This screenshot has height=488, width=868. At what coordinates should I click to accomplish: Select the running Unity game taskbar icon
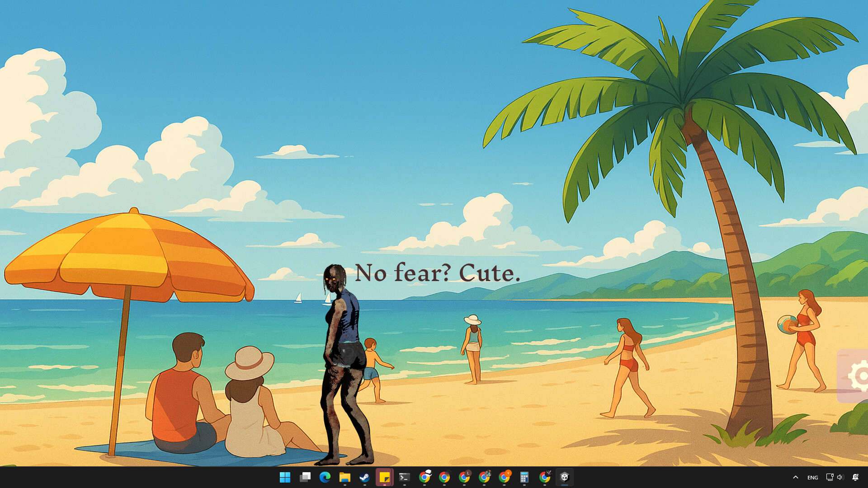click(564, 477)
